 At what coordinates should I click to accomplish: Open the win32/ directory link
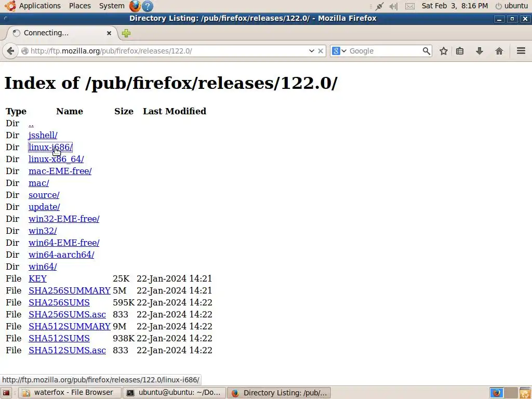tap(43, 231)
